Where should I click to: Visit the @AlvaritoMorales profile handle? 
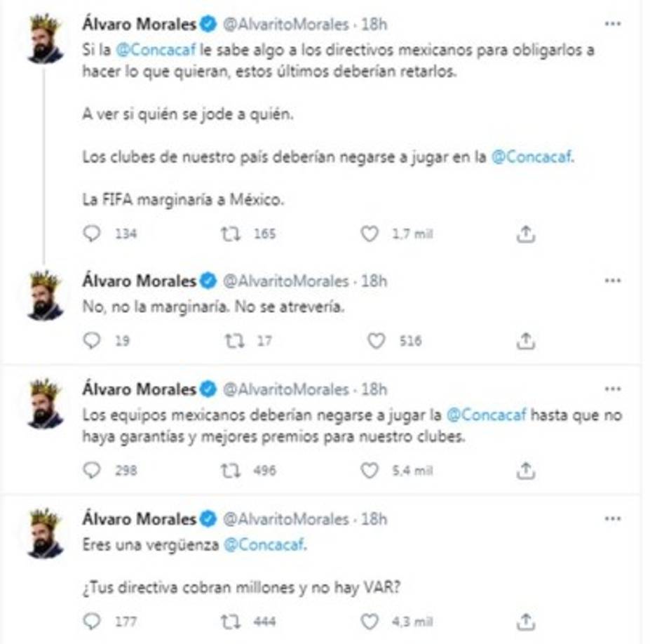click(x=283, y=22)
